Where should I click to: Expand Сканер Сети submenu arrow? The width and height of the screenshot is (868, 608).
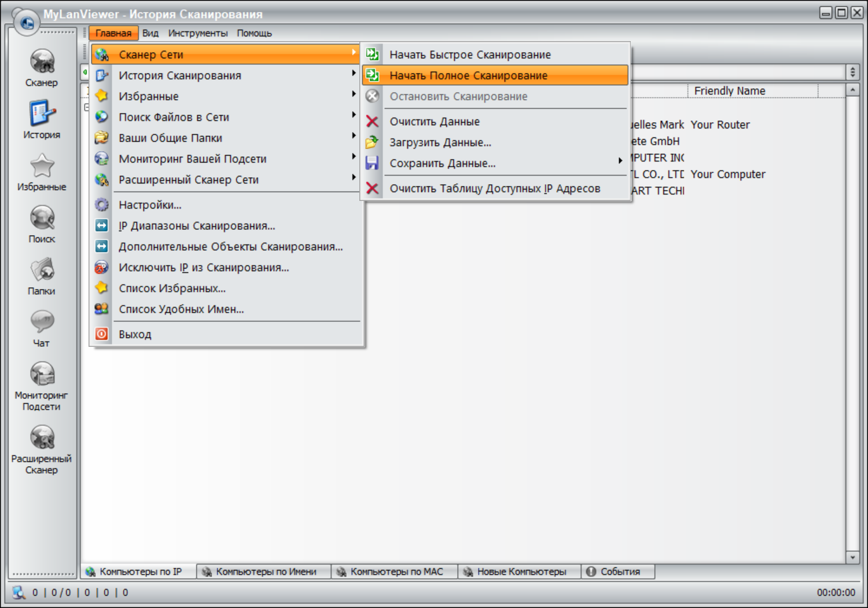(354, 53)
